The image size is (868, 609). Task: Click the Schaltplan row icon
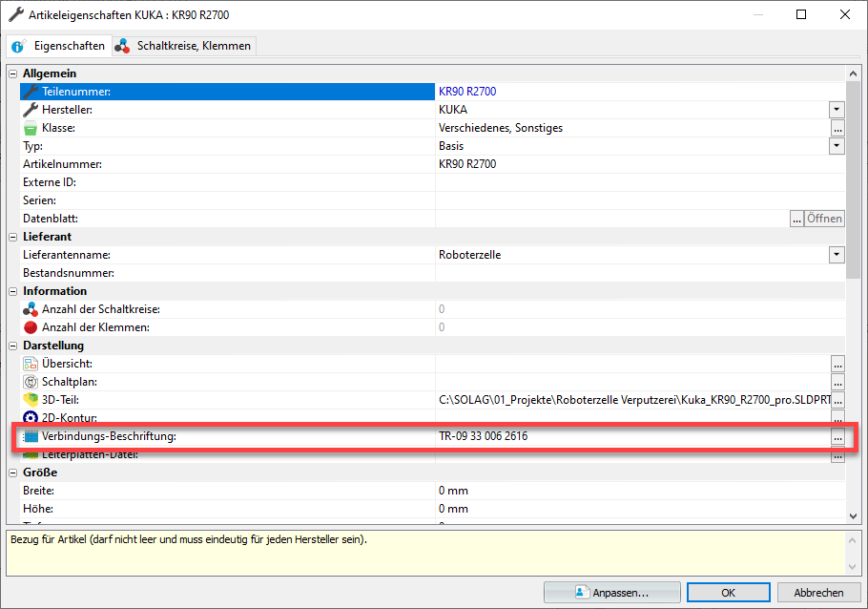point(31,382)
